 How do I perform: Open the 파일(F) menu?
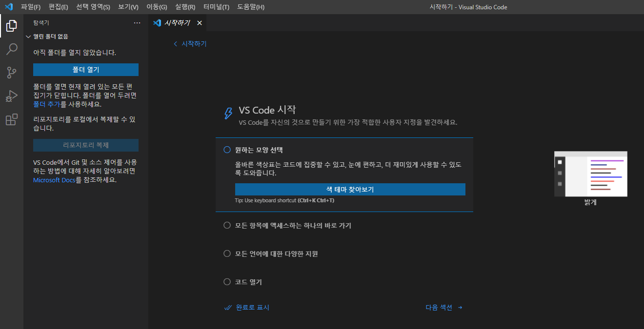(x=31, y=7)
